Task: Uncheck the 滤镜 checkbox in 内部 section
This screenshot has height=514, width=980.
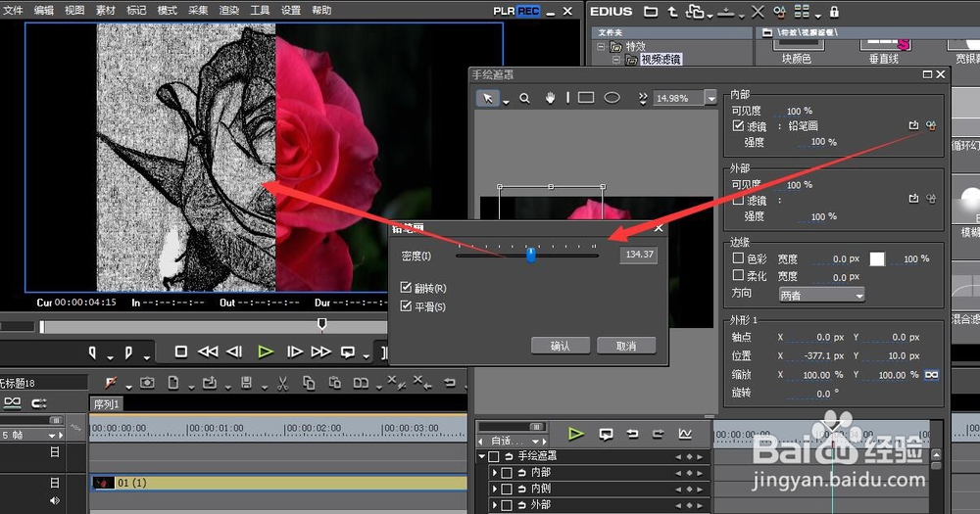Action: click(738, 125)
